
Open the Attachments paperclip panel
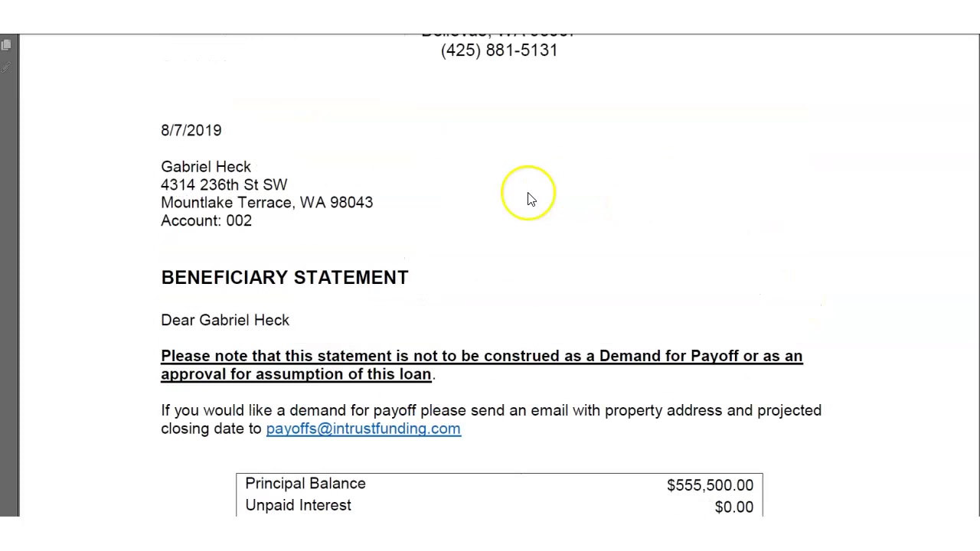[6, 67]
